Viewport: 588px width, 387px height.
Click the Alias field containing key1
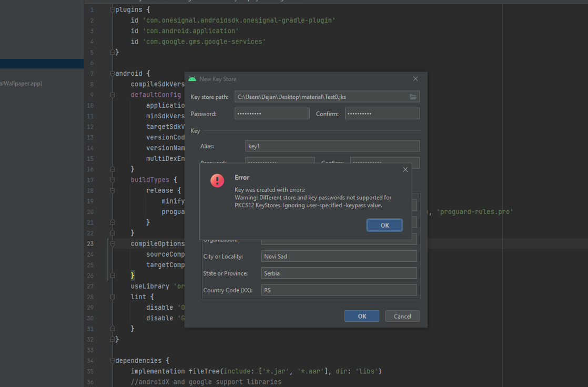click(332, 146)
